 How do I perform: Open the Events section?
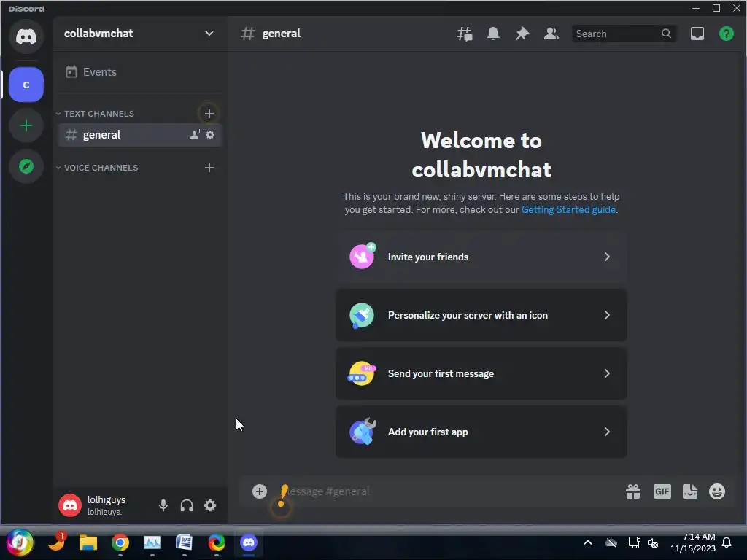[x=139, y=72]
